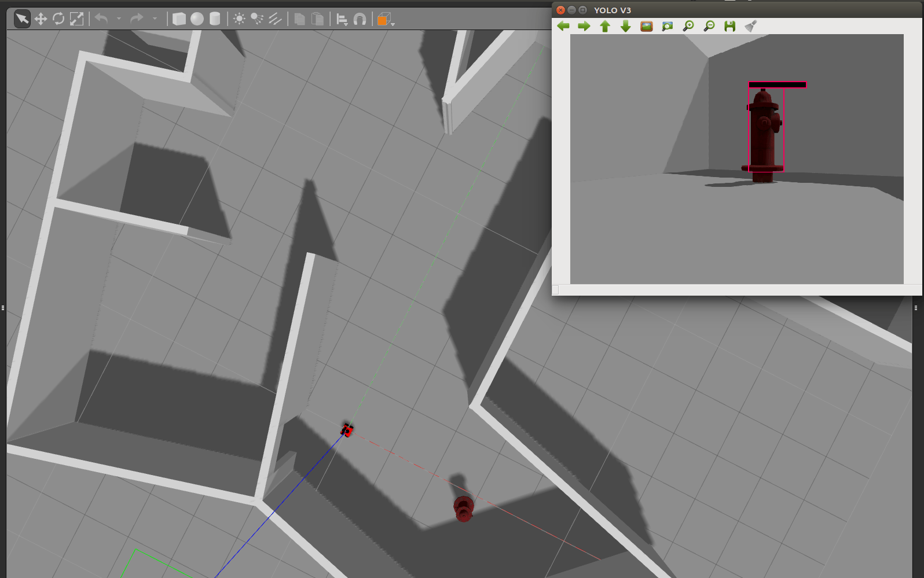Viewport: 924px width, 578px height.
Task: Switch to rotate mode
Action: [58, 19]
